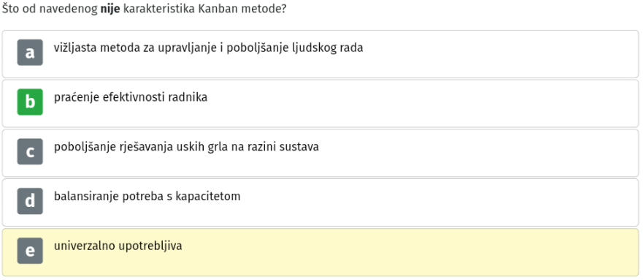Click the green letter 'b' badge

(x=30, y=102)
